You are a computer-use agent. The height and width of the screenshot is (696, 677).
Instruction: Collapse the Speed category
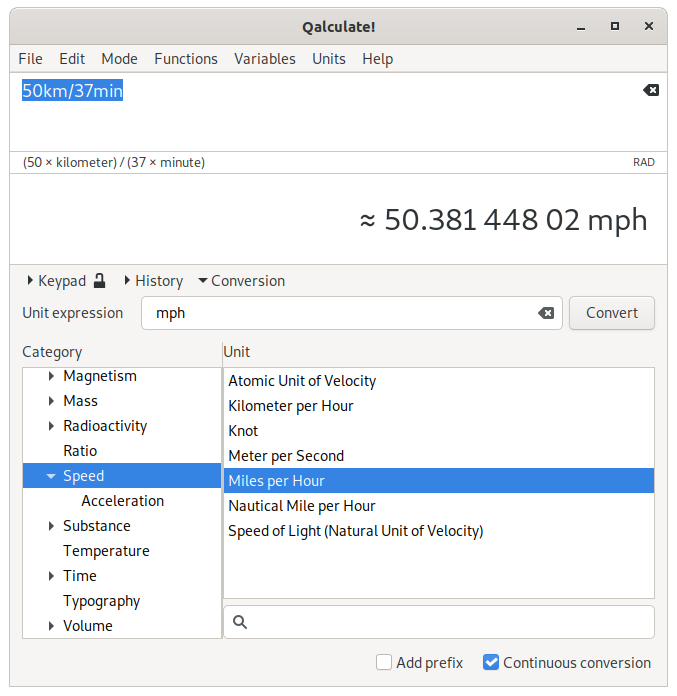point(51,476)
